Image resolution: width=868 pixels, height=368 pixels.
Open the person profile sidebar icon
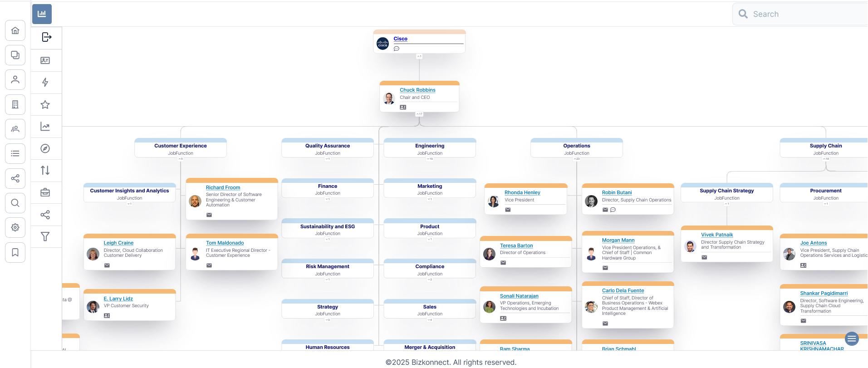[x=15, y=79]
